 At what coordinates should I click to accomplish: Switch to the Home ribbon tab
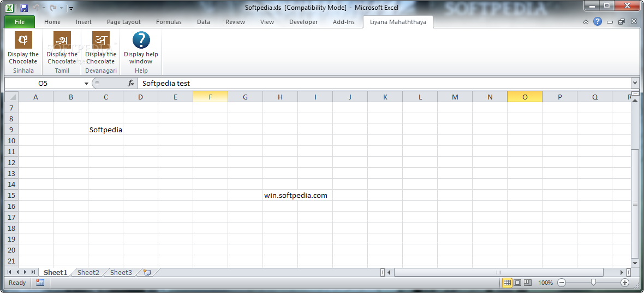click(52, 22)
